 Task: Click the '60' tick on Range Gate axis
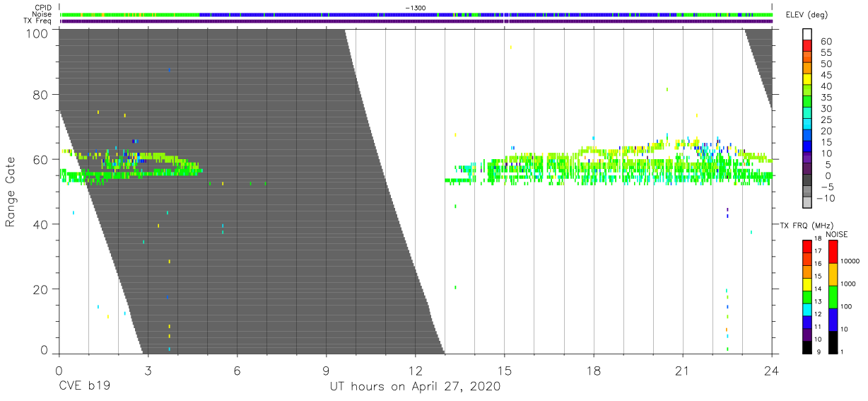[42, 159]
